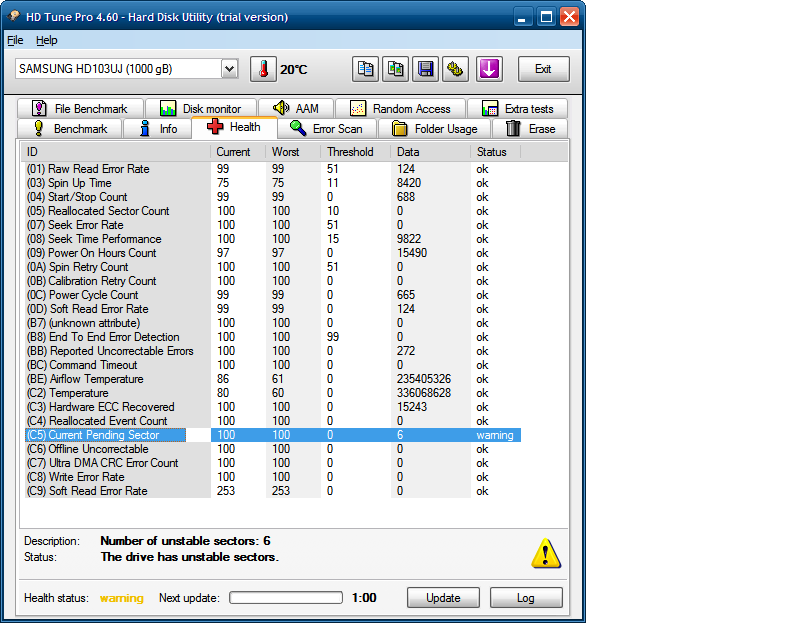Click the Update button
This screenshot has height=623, width=800.
(x=443, y=597)
